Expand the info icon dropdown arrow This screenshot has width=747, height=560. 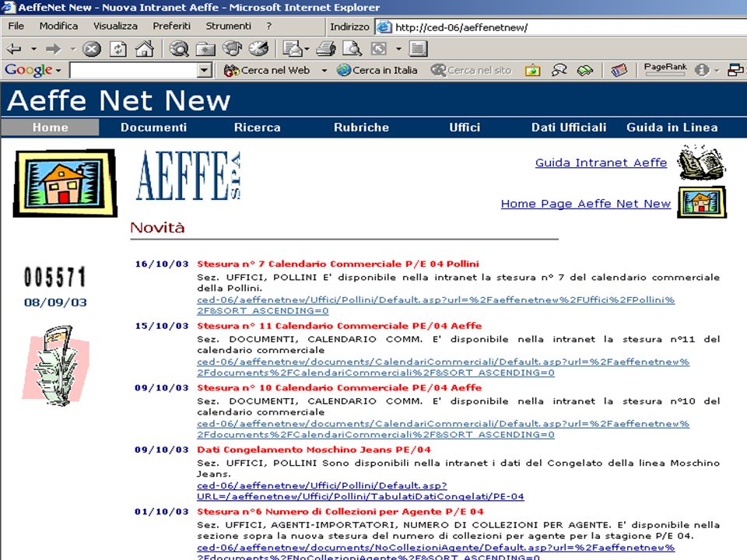click(716, 71)
